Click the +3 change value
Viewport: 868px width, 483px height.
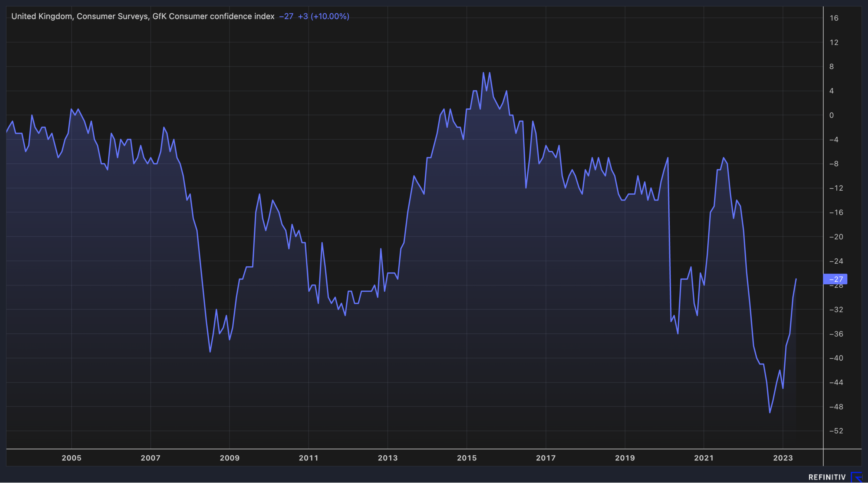tap(303, 16)
